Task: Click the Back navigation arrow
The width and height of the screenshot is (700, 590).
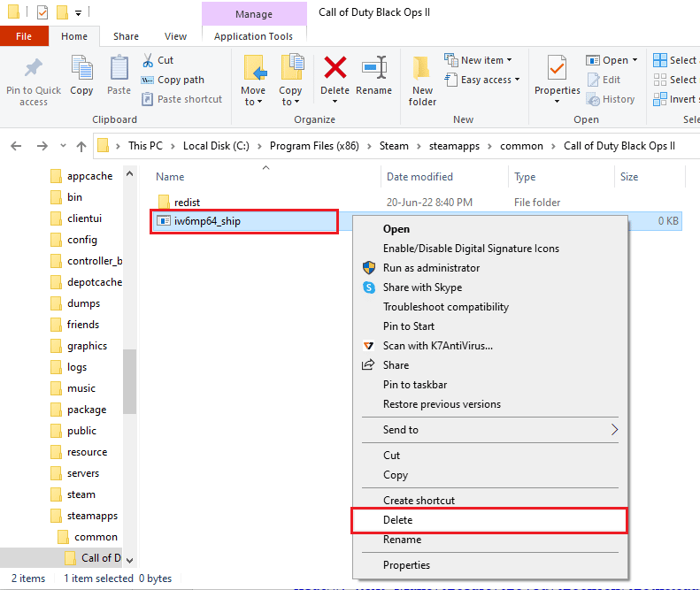Action: click(16, 146)
